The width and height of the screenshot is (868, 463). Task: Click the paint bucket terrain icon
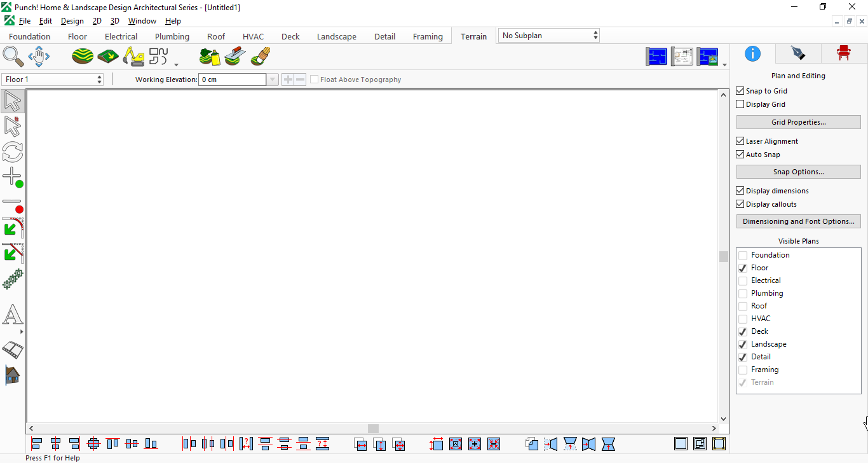coord(210,57)
